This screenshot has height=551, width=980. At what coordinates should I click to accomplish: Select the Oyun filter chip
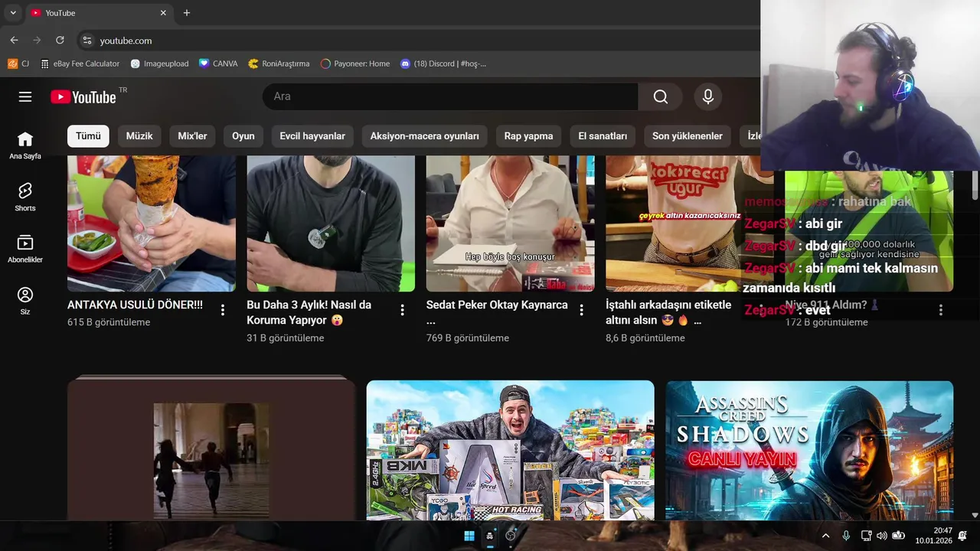pos(243,136)
